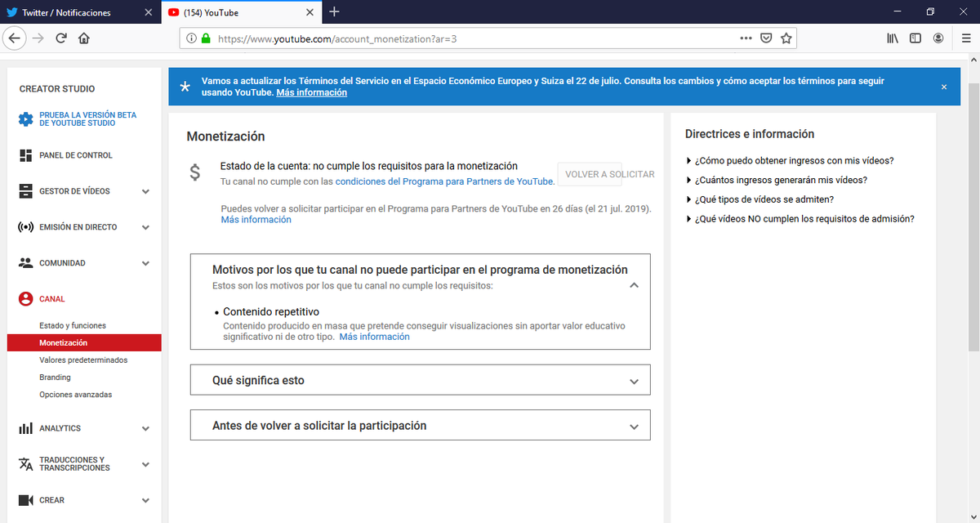Save page to Pocket icon
Viewport: 980px width, 523px height.
tap(766, 38)
